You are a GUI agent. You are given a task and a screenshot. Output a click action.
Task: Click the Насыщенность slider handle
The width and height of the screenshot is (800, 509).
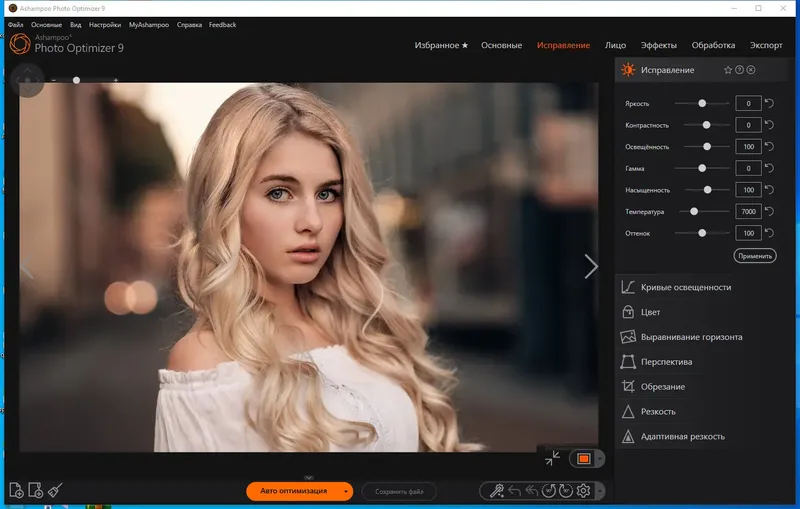click(x=708, y=190)
